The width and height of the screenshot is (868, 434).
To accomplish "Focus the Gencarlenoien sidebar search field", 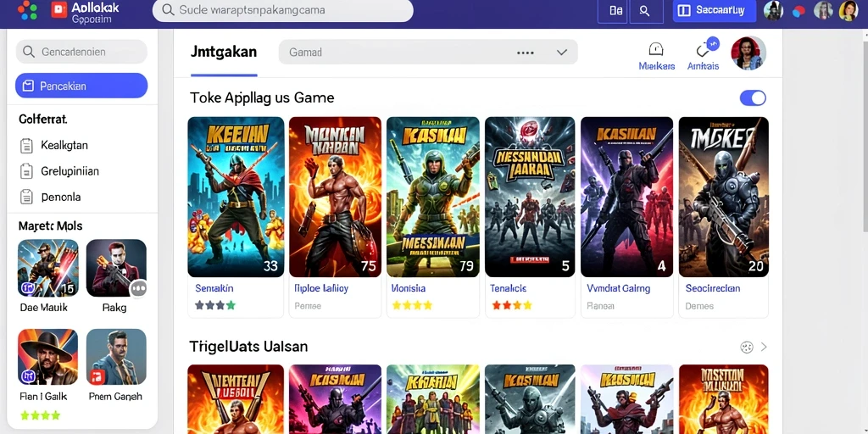I will 81,52.
